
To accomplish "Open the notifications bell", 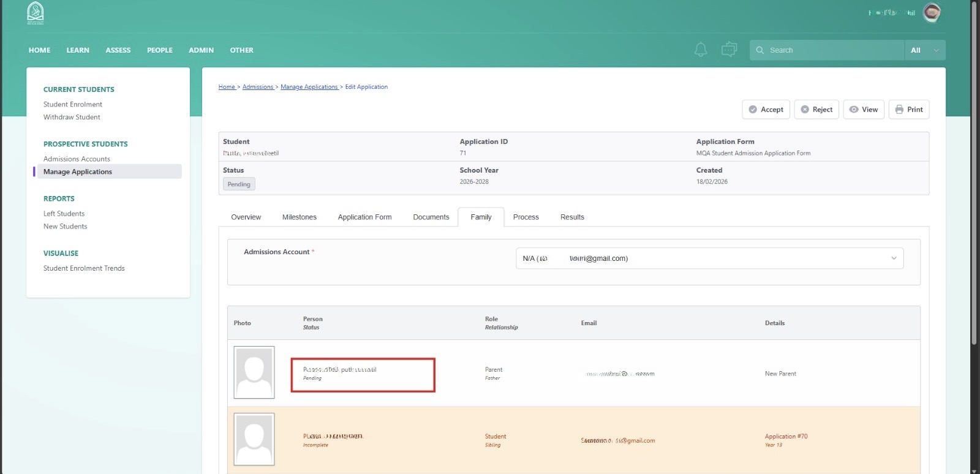I will (701, 50).
